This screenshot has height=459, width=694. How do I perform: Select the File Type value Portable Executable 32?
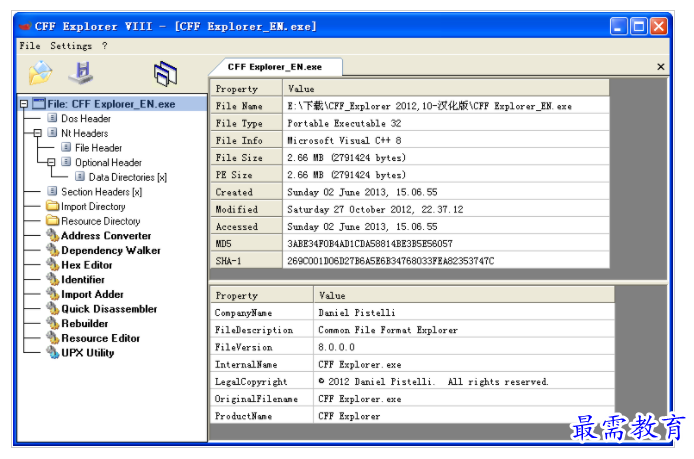344,123
